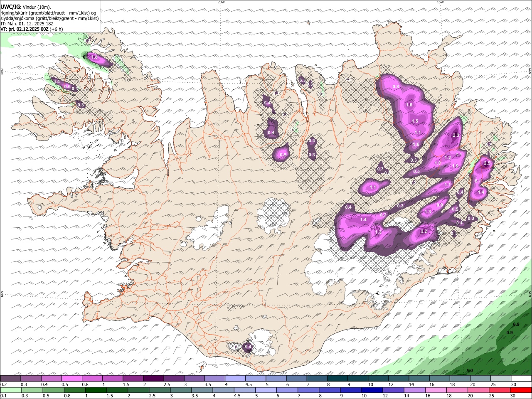Click the '4.5' label under the top legend row

tap(249, 384)
